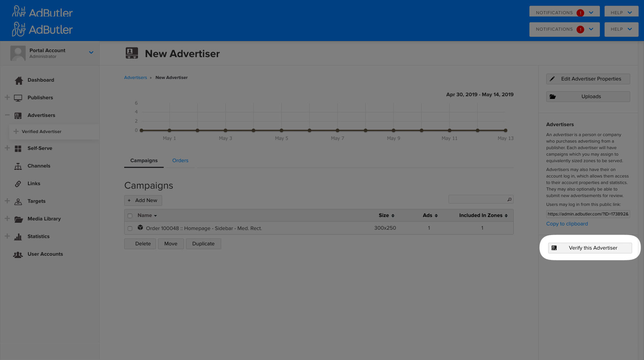The width and height of the screenshot is (644, 360).
Task: Click the Copy to clipboard link
Action: [x=567, y=224]
